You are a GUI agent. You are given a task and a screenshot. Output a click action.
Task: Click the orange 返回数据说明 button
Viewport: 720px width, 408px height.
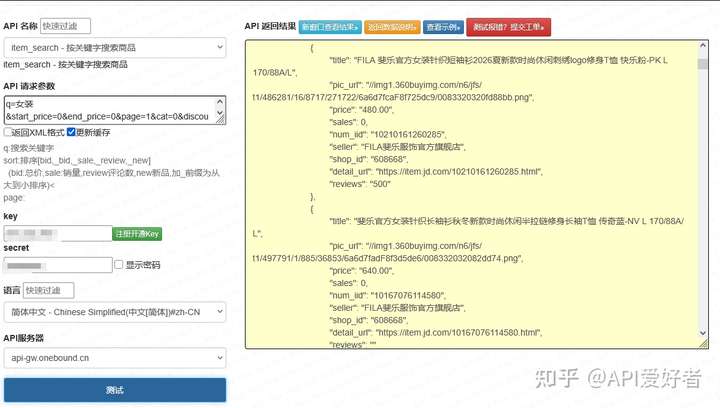[392, 27]
